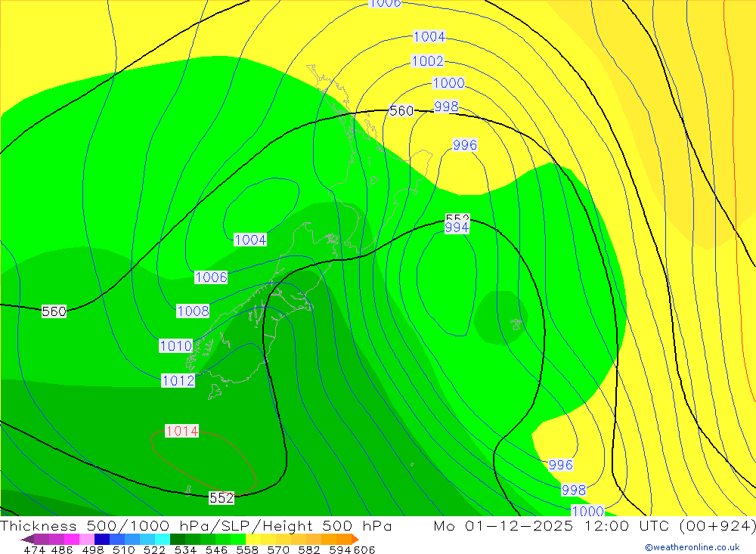
Task: Click legend value 594
Action: click(x=340, y=549)
